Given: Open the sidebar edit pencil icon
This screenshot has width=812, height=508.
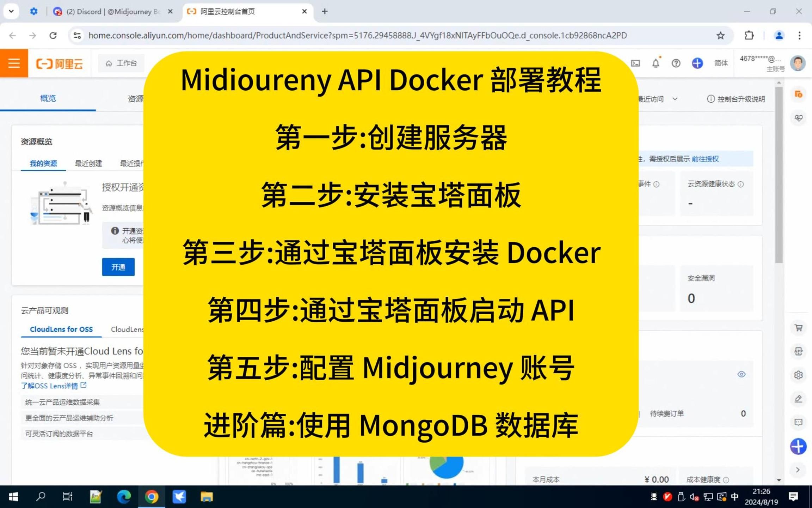Looking at the screenshot, I should pos(798,399).
